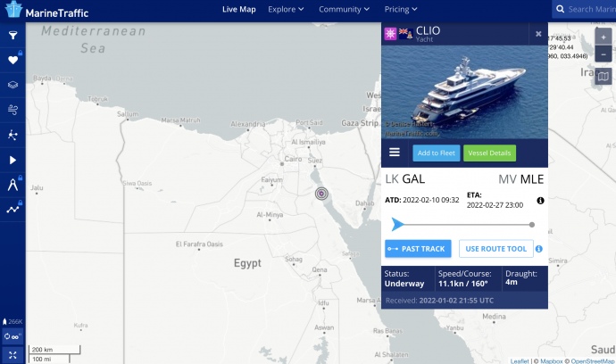The width and height of the screenshot is (616, 364).
Task: Open the map layers icon
Action: 12,85
